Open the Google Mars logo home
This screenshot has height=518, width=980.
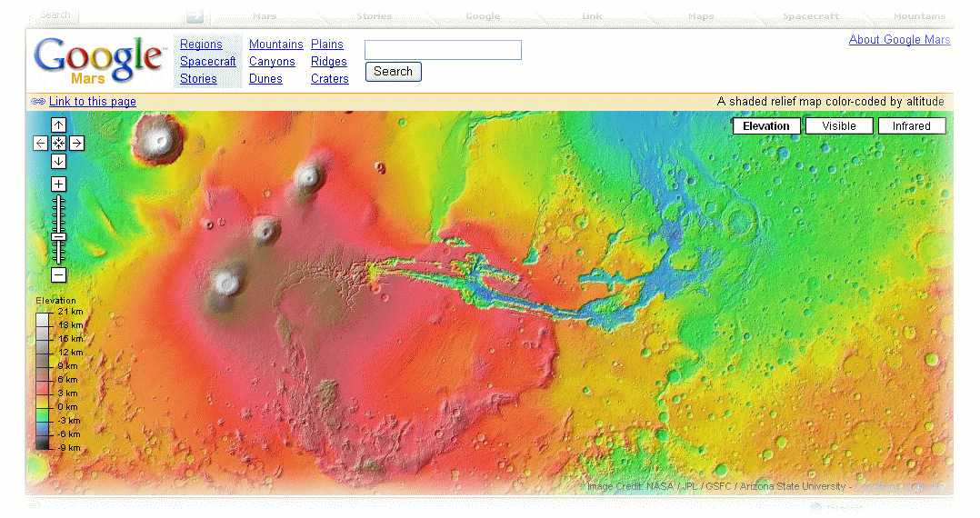(99, 61)
